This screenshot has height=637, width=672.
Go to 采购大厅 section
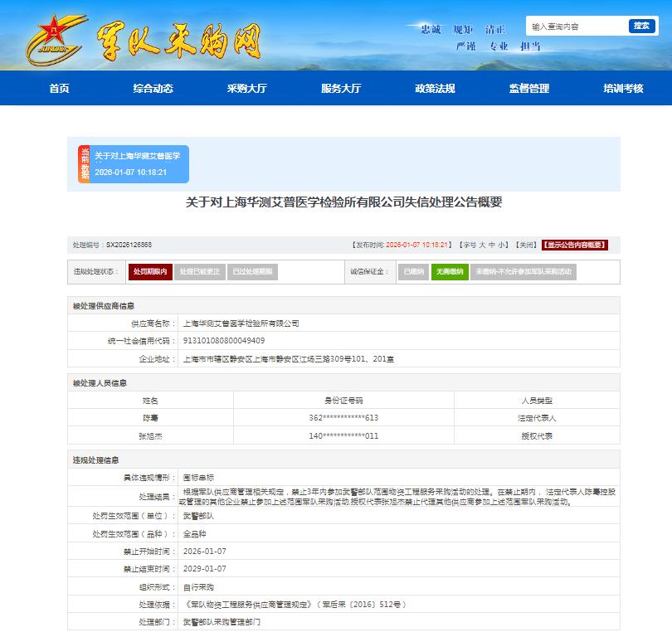(247, 88)
